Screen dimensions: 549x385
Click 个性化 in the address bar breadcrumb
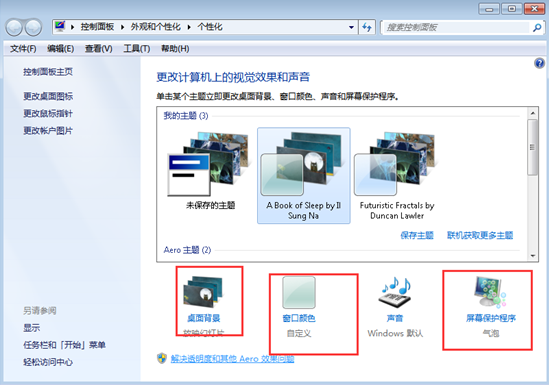tap(209, 27)
